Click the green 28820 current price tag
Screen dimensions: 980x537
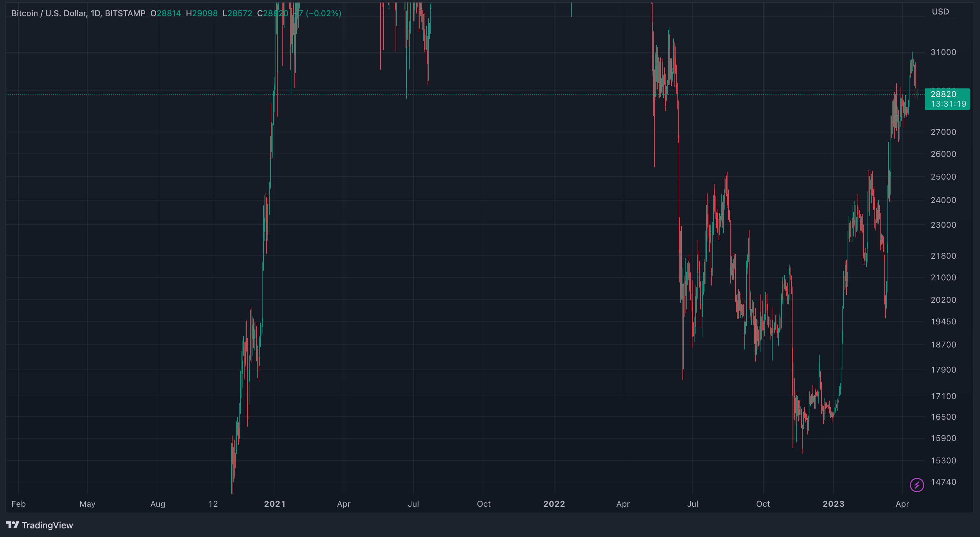pos(943,94)
